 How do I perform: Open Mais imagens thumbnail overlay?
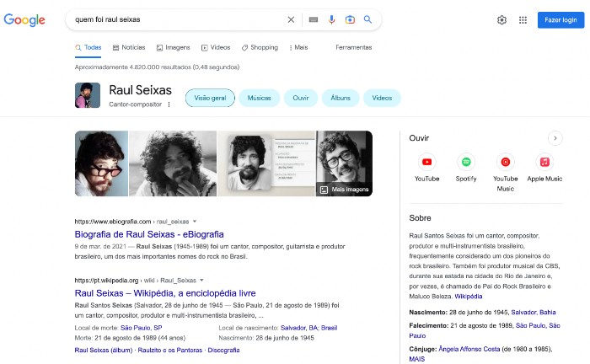coord(344,189)
